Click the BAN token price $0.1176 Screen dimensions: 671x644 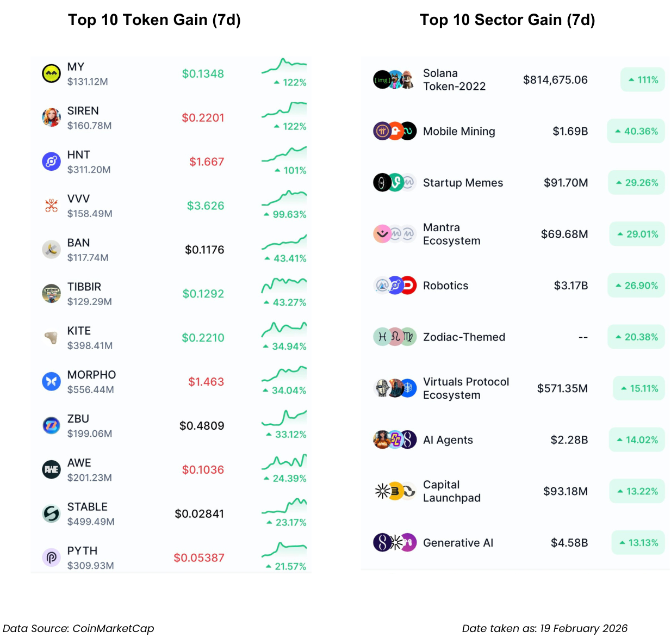point(204,250)
